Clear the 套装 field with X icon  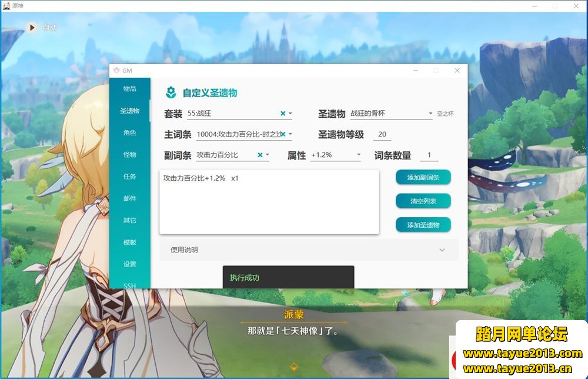point(283,114)
